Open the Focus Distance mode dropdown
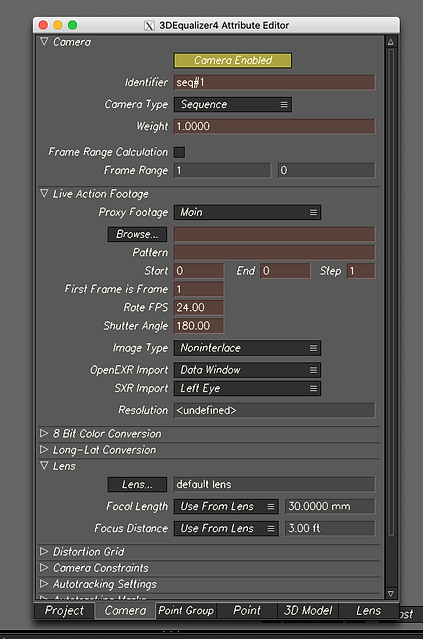Screen dimensions: 423x639 pyautogui.click(x=226, y=529)
